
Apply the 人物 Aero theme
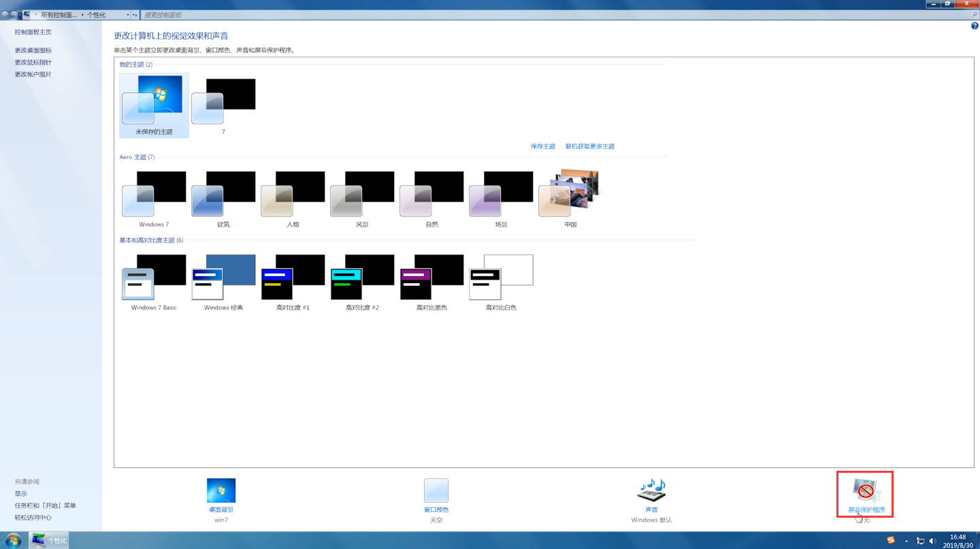coord(293,199)
